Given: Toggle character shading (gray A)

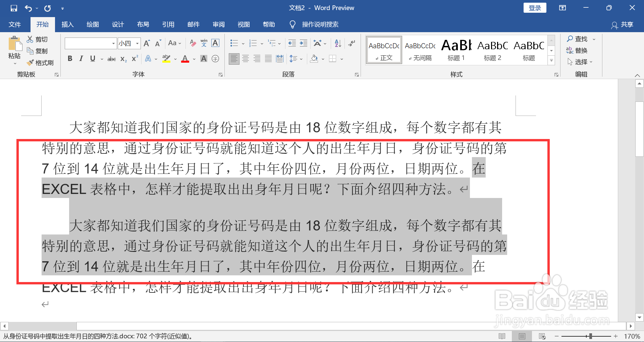Looking at the screenshot, I should click(204, 59).
